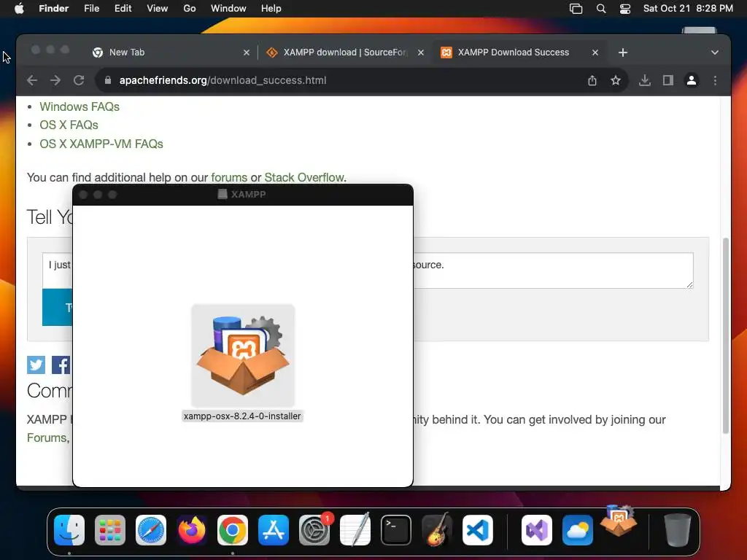Open Control Center in menu bar
The height and width of the screenshot is (560, 747).
pyautogui.click(x=625, y=9)
